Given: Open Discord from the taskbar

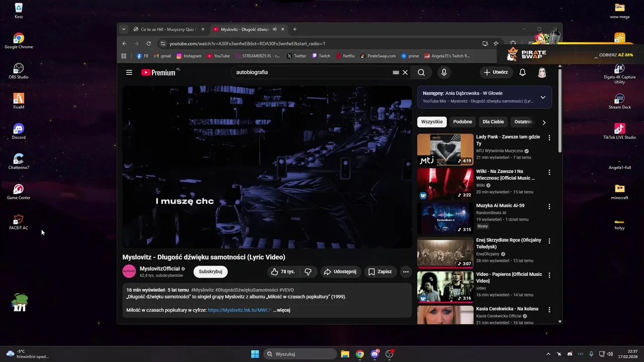Looking at the screenshot, I should [x=374, y=354].
